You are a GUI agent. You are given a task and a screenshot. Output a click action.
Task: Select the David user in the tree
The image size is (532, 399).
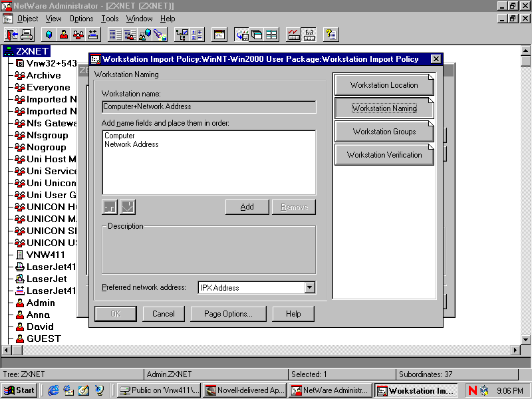(40, 327)
